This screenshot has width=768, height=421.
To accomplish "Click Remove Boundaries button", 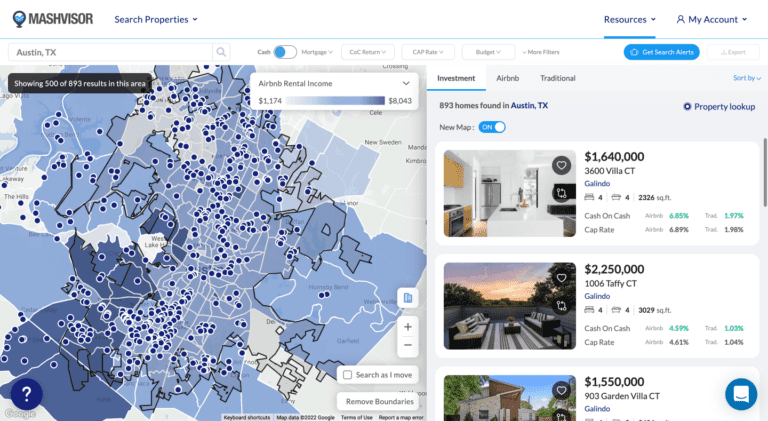I will tap(379, 401).
